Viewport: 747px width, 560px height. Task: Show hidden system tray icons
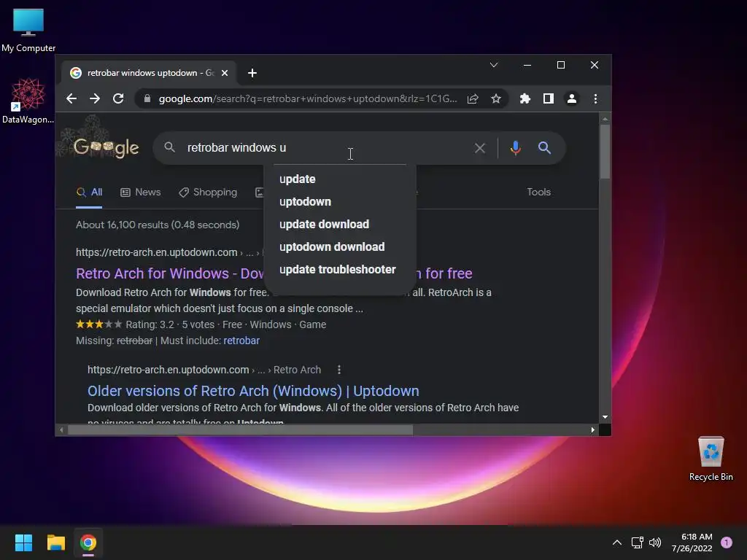(x=616, y=542)
